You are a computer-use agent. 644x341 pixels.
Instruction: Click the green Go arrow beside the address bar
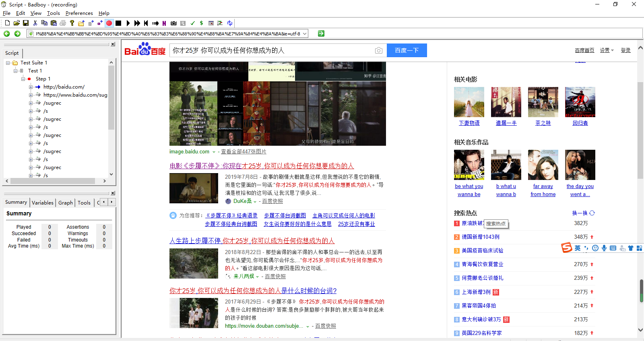coord(321,33)
